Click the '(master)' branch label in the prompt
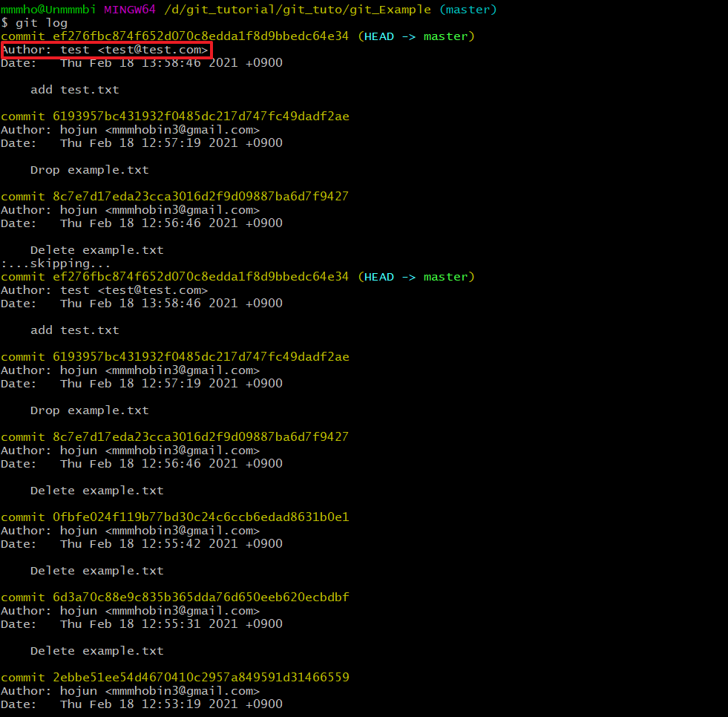728x717 pixels. coord(468,10)
